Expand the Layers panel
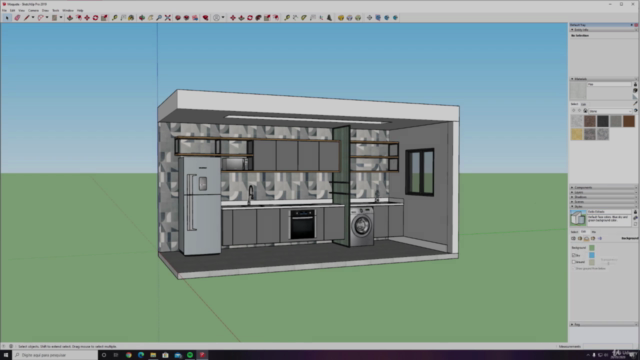The width and height of the screenshot is (640, 360). click(603, 192)
